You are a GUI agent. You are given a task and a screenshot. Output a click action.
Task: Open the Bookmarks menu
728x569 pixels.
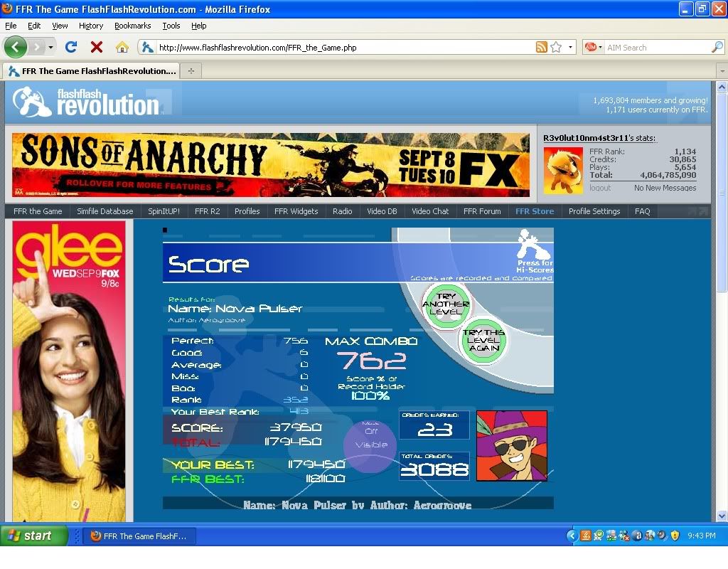coord(132,26)
